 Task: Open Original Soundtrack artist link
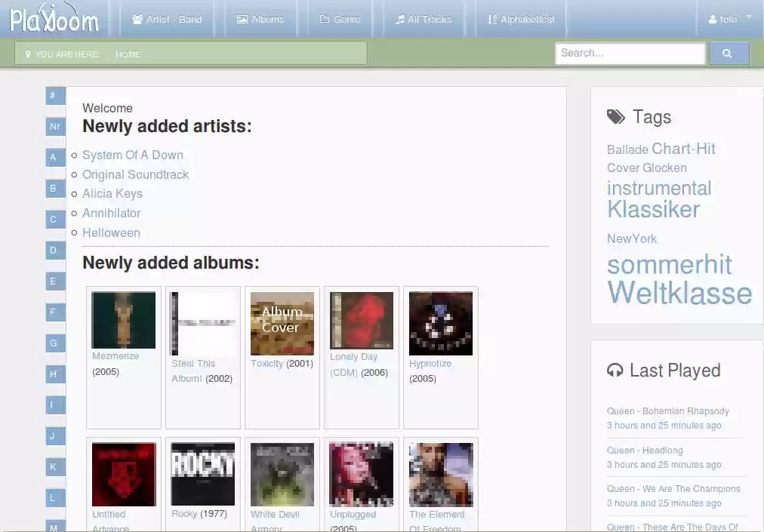coord(135,174)
